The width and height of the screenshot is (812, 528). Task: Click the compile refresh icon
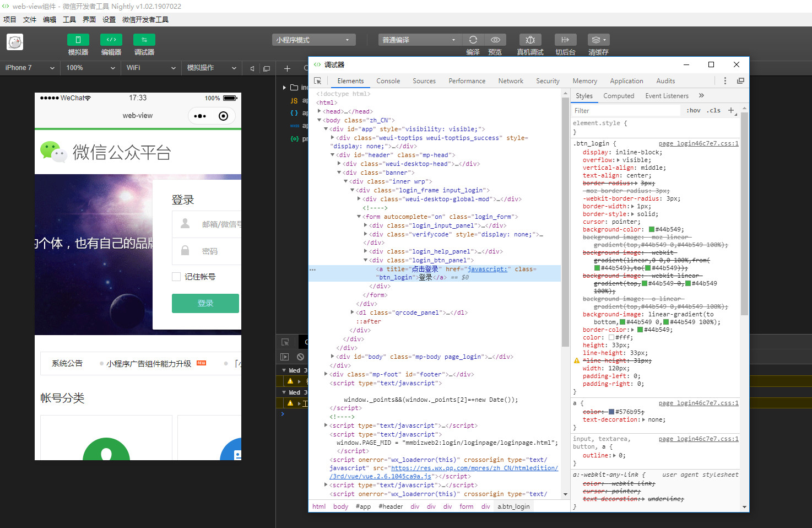(x=473, y=40)
